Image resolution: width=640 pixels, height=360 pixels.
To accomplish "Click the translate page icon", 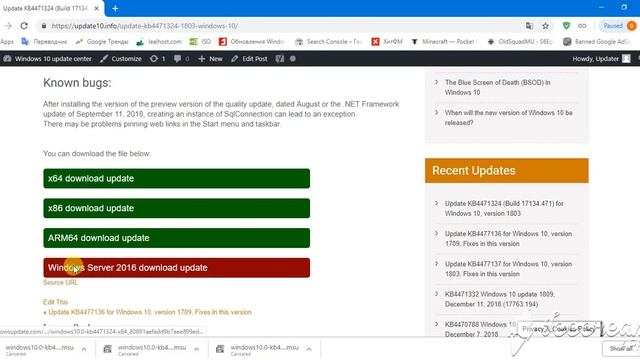I will click(529, 26).
